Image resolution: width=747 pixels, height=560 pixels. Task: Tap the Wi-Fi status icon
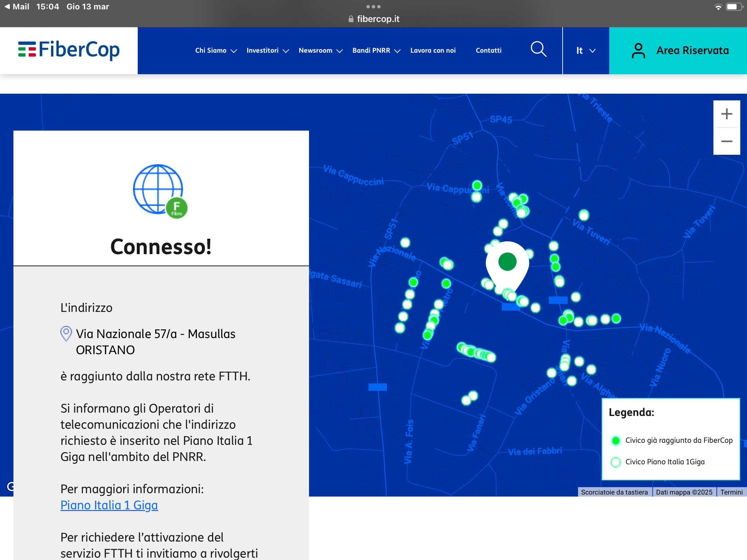718,7
